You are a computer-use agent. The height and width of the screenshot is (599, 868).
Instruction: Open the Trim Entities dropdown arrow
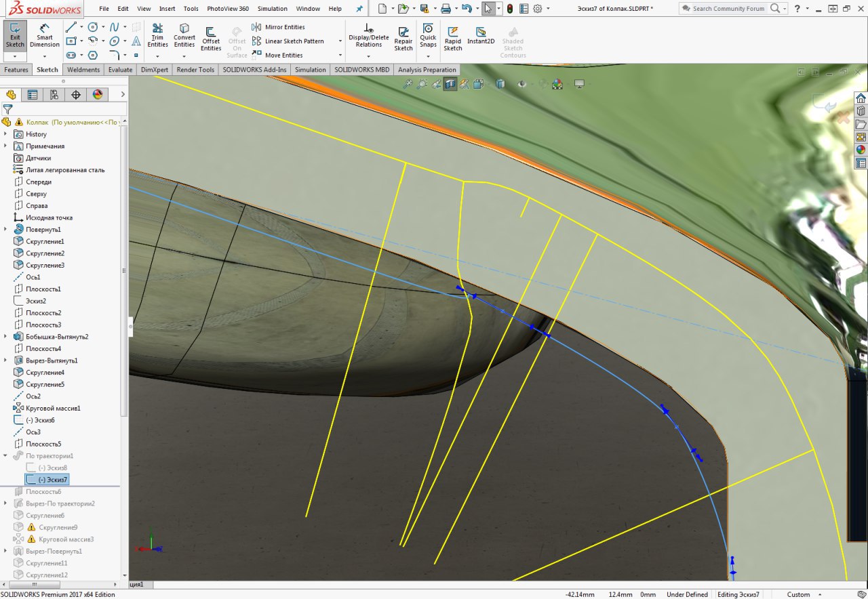tap(157, 56)
